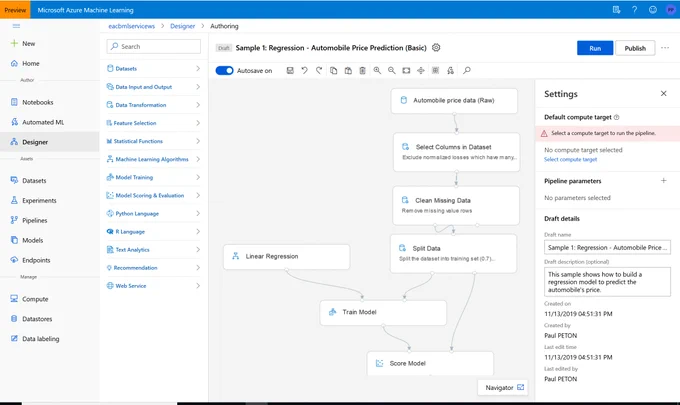
Task: Click the save icon in the canvas toolbar
Action: [x=290, y=70]
